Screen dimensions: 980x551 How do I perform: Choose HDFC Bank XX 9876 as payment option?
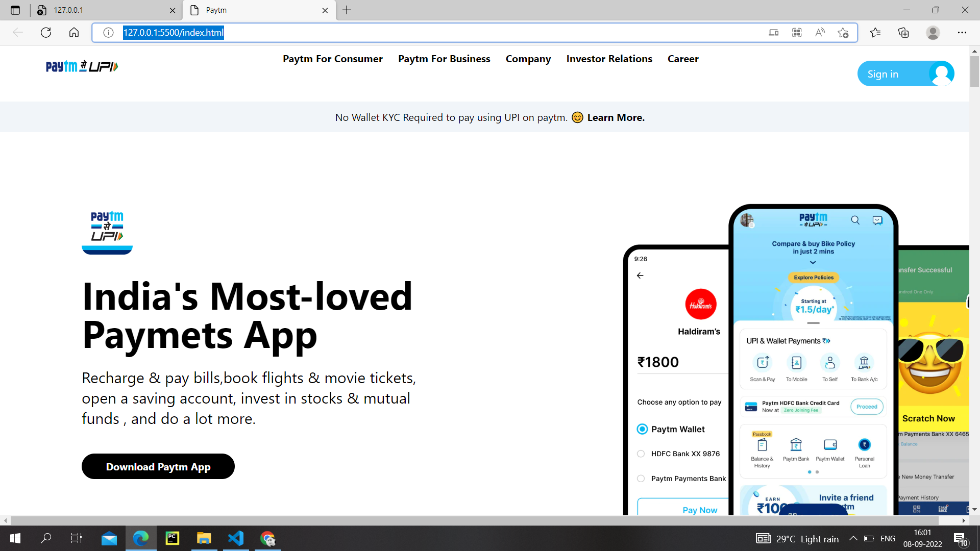click(641, 454)
